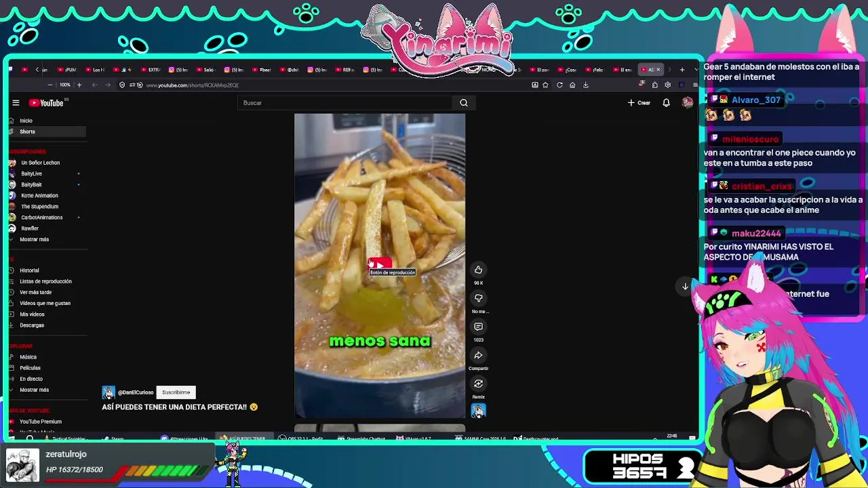Click browser forward arrow
This screenshot has width=868, height=488.
tap(107, 85)
